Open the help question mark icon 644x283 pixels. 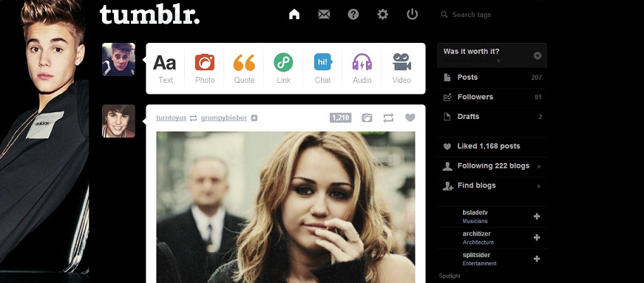(x=353, y=14)
